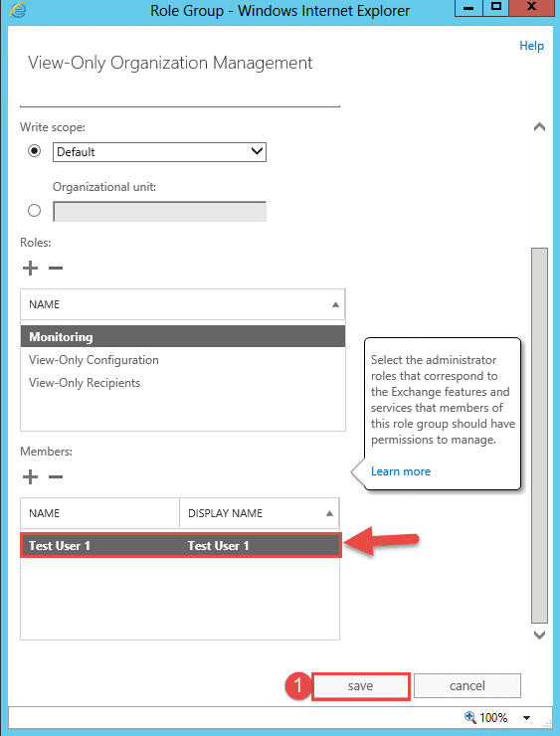Open the zoom level dropdown arrow
The width and height of the screenshot is (560, 736).
point(526,718)
